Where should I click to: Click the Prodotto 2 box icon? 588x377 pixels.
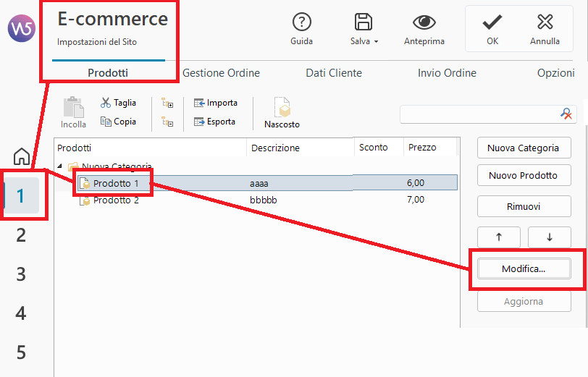click(x=85, y=200)
